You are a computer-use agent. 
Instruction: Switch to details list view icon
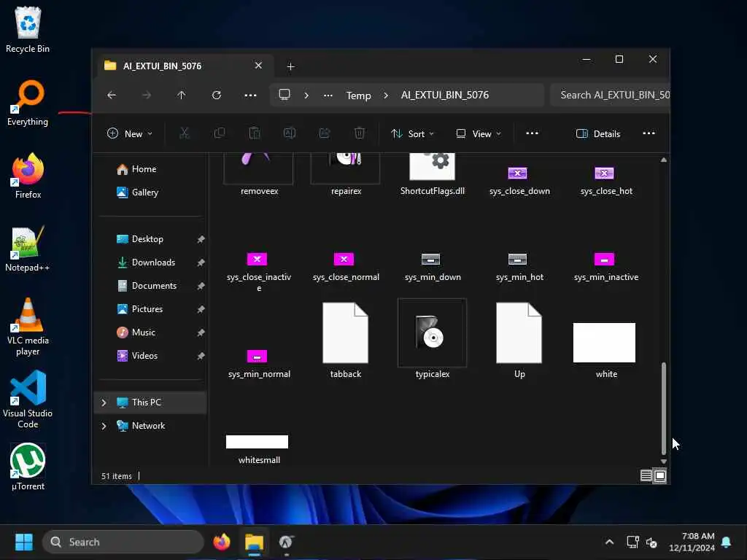pos(646,475)
